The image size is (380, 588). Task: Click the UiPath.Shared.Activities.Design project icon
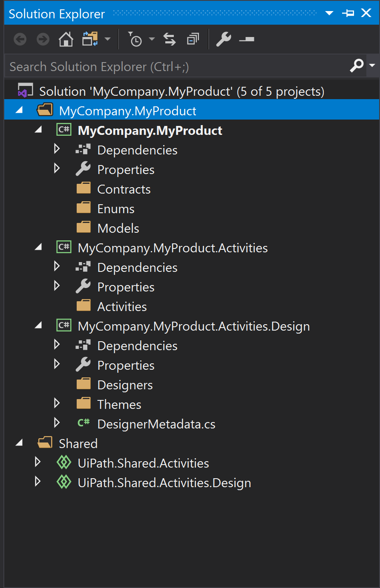click(64, 482)
